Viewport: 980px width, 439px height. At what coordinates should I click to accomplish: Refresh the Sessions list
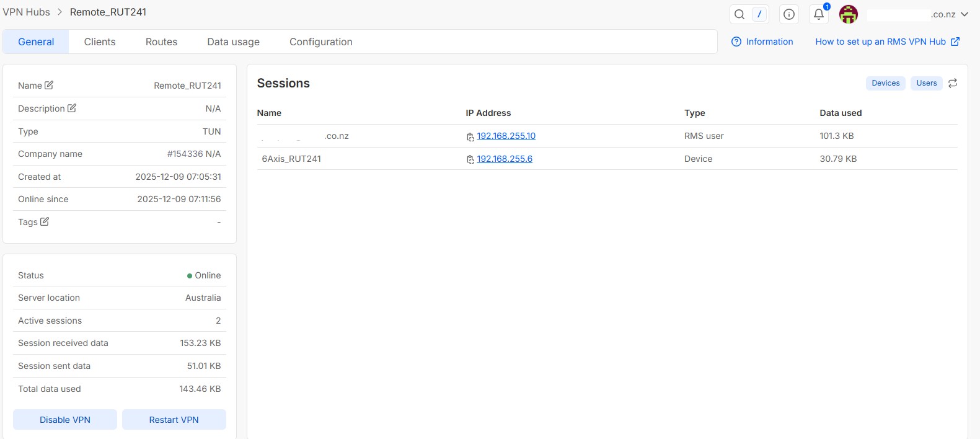[x=953, y=83]
